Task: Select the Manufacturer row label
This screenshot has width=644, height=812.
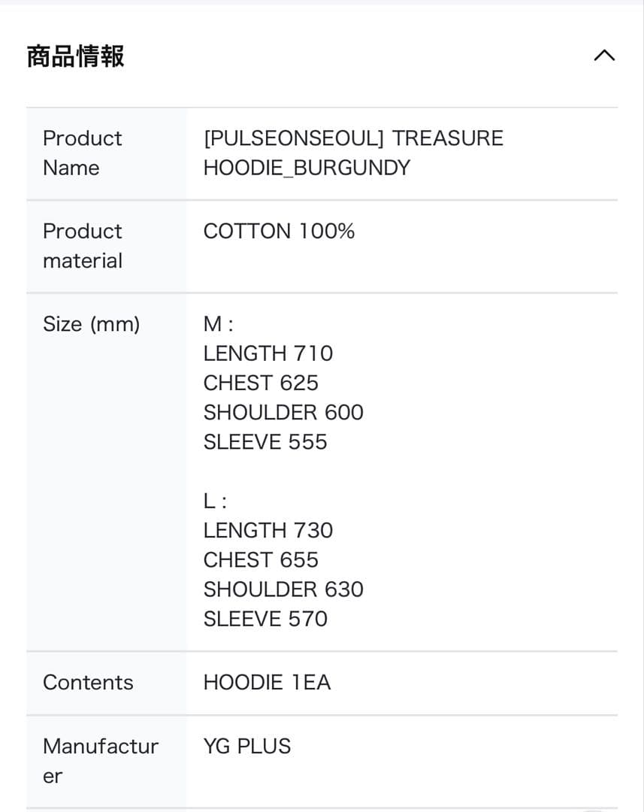Action: tap(101, 759)
